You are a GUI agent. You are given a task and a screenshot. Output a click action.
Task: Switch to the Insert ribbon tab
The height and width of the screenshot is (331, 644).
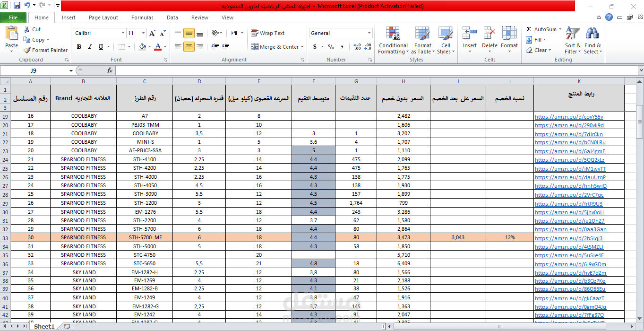[69, 17]
